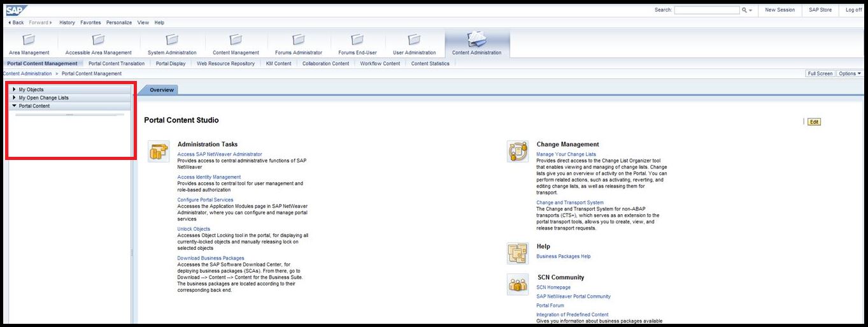
Task: Collapse the Portal Content section
Action: (14, 106)
